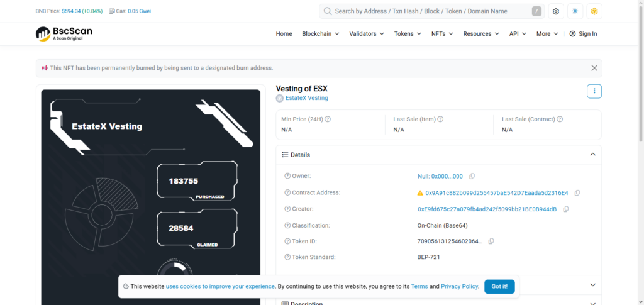Open the three-dot options menu
644x305 pixels.
tap(594, 91)
